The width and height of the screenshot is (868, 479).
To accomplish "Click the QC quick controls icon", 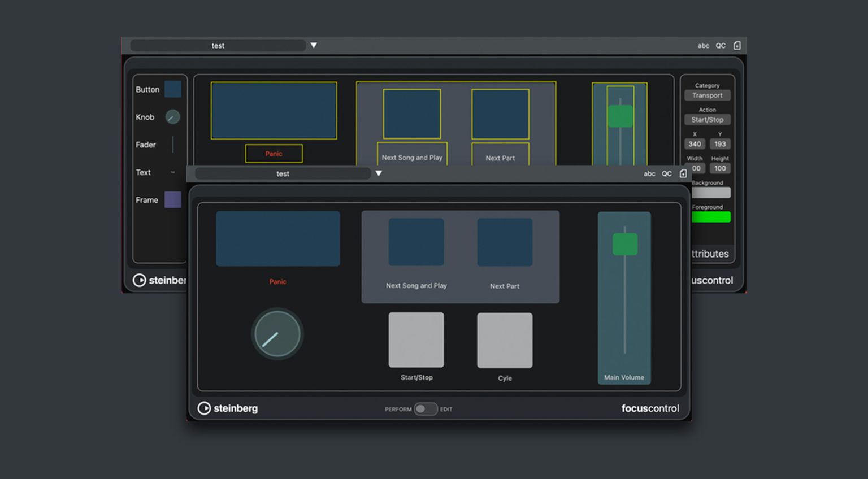I will pyautogui.click(x=667, y=173).
